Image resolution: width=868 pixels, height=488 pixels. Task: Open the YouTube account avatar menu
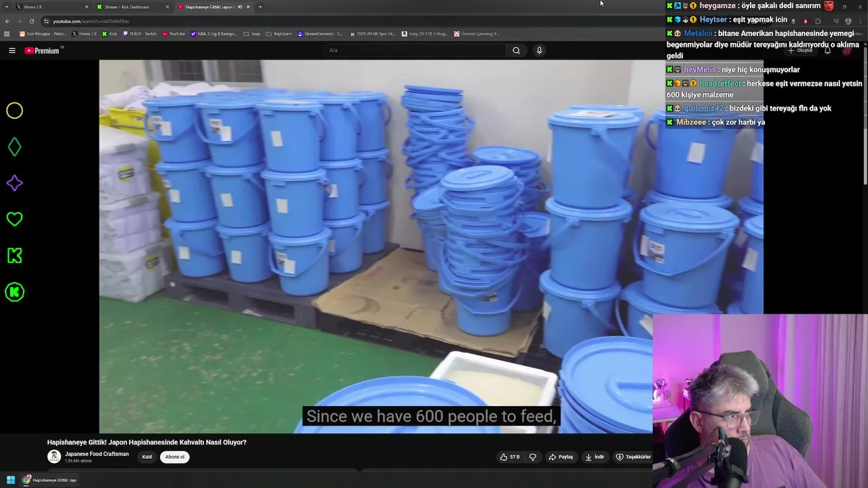click(x=848, y=50)
